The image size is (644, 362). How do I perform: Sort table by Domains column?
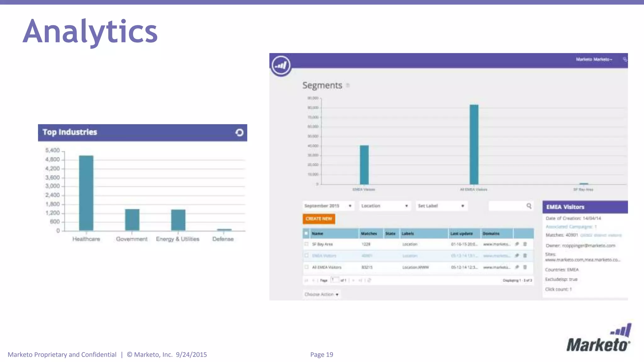[497, 233]
